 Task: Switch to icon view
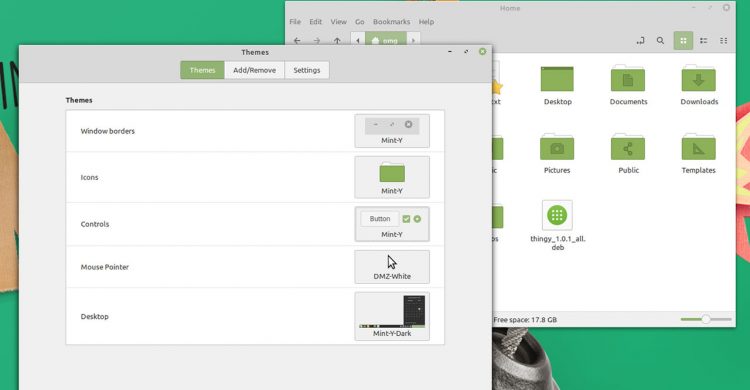[683, 41]
